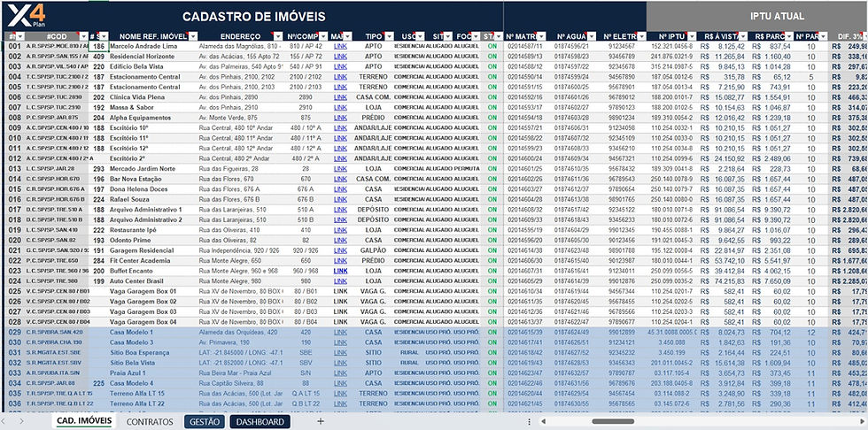The image size is (868, 430).
Task: Select matrícula 02014587/11 cell
Action: pyautogui.click(x=525, y=46)
